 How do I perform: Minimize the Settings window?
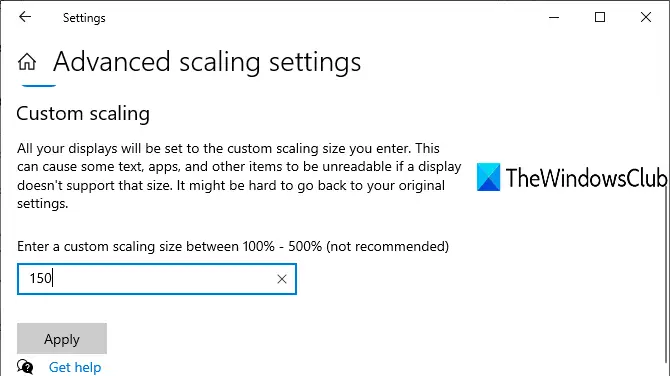tap(554, 18)
